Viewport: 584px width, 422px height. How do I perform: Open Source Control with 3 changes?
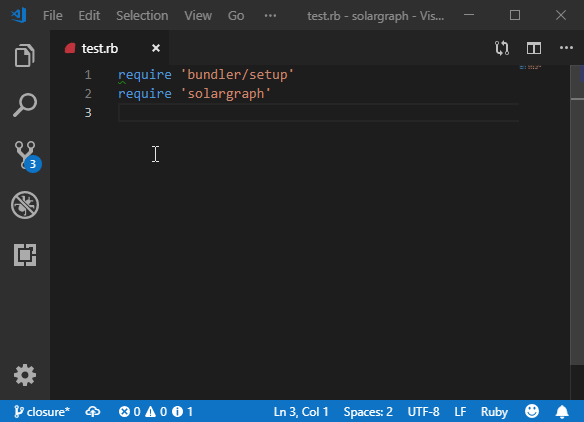(27, 155)
